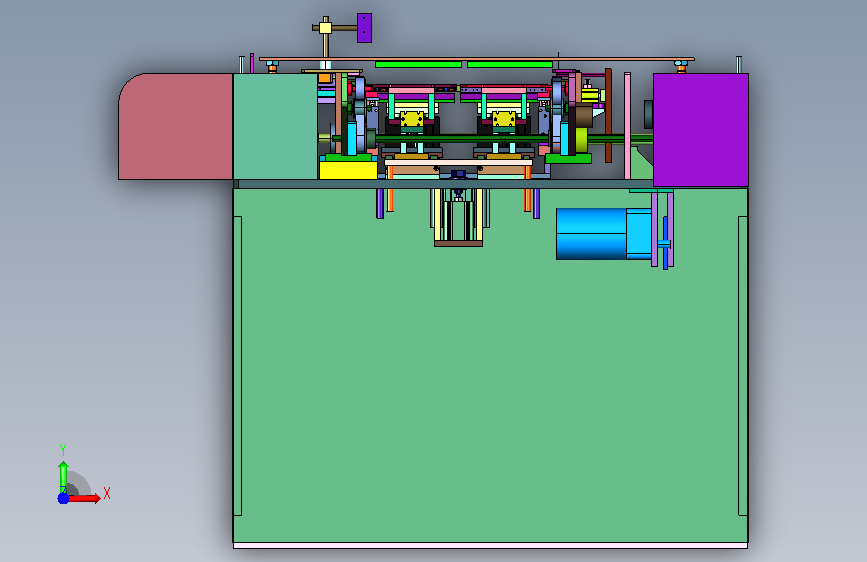This screenshot has height=562, width=867.
Task: Click the green Y axis arrow on triad
Action: pyautogui.click(x=64, y=476)
